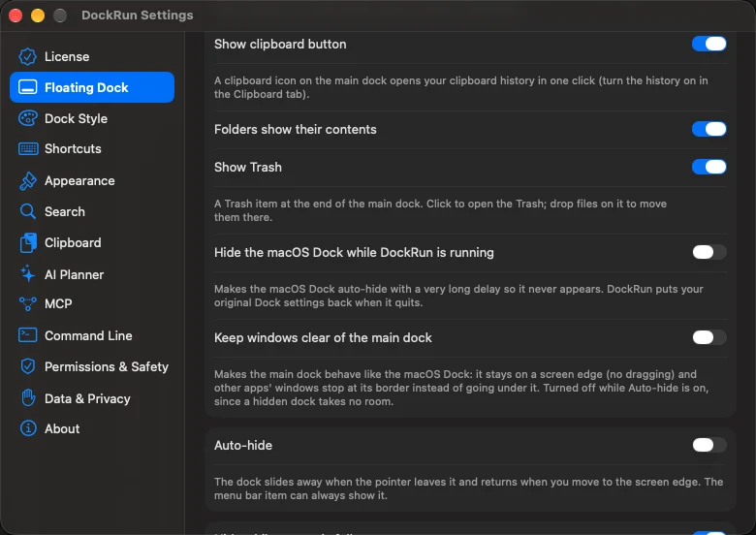Click the About info icon
The height and width of the screenshot is (535, 756).
coord(28,428)
